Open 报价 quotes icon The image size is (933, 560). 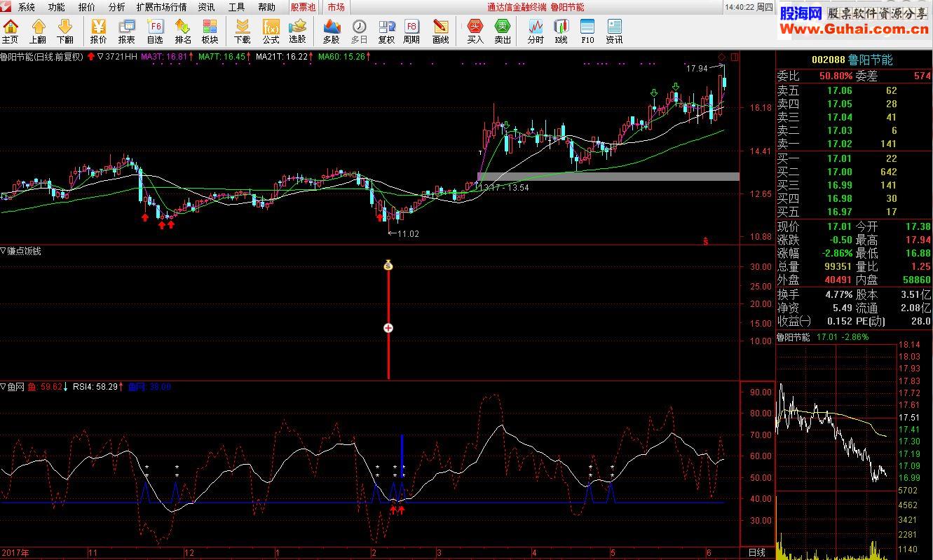tap(98, 32)
